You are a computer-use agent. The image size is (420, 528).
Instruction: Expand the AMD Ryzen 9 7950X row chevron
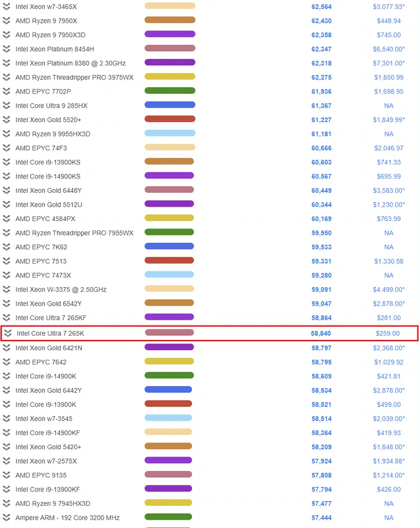tap(7, 20)
